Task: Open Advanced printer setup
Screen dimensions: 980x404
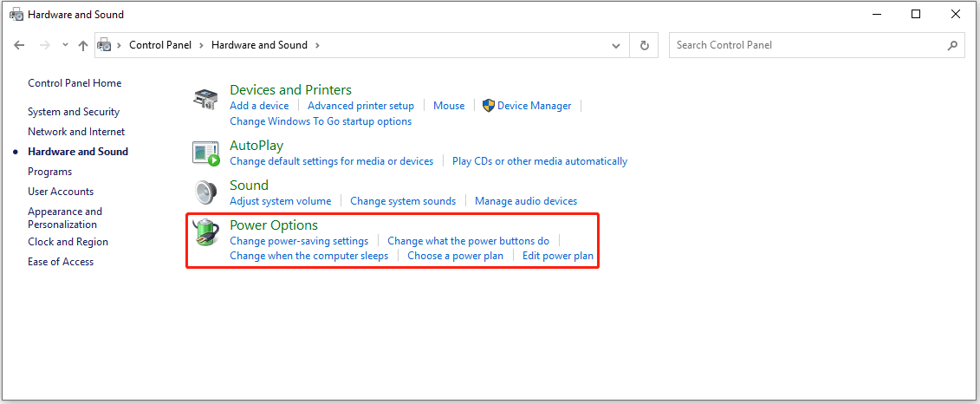Action: tap(361, 106)
